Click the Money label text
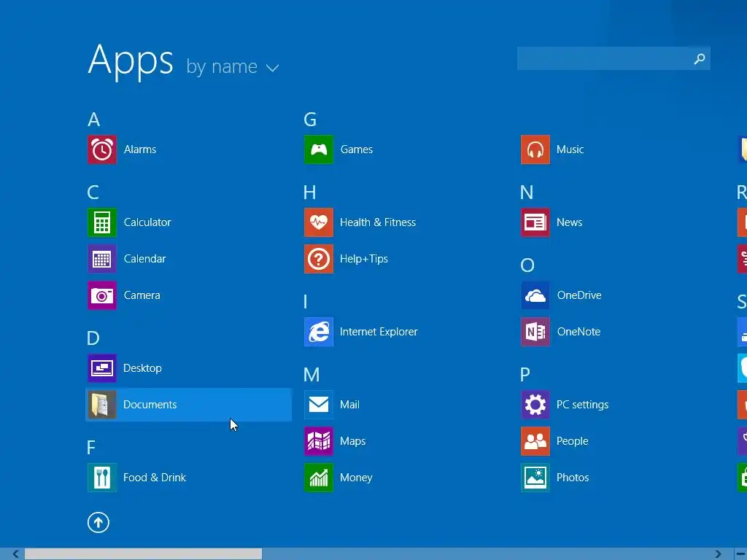 (356, 478)
